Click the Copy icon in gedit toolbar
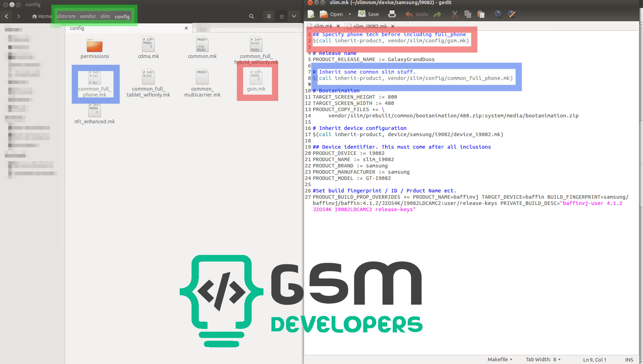The width and height of the screenshot is (643, 364). pyautogui.click(x=468, y=14)
